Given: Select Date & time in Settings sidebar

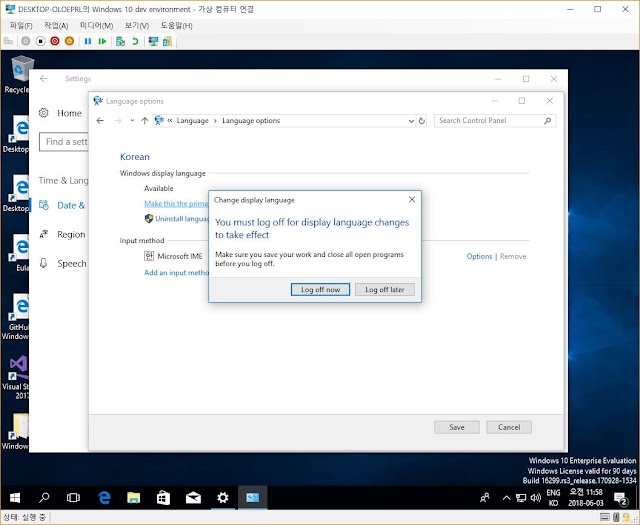Looking at the screenshot, I should (62, 205).
